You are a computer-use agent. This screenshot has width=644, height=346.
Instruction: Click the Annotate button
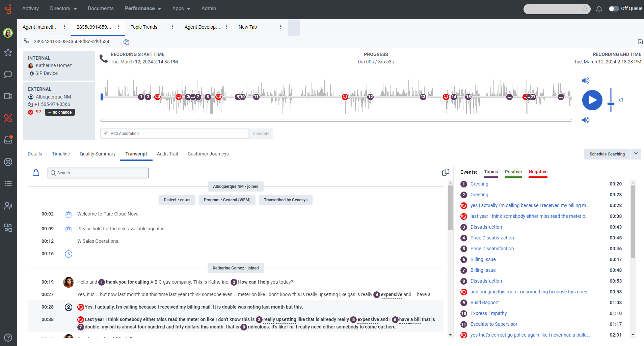pyautogui.click(x=261, y=133)
